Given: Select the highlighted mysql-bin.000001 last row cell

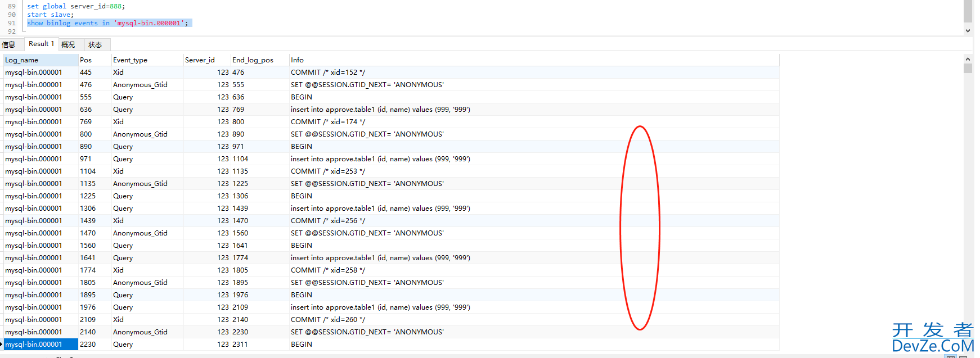Looking at the screenshot, I should (41, 345).
